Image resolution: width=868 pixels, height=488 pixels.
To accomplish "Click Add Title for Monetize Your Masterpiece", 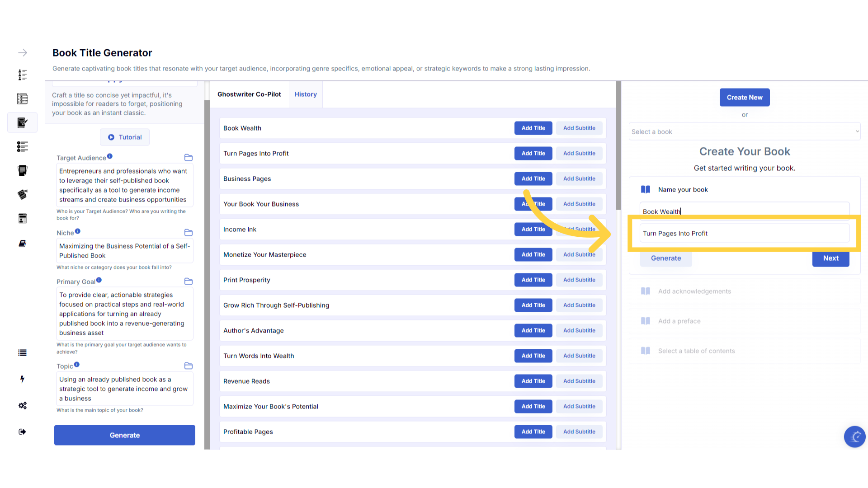I will 533,255.
